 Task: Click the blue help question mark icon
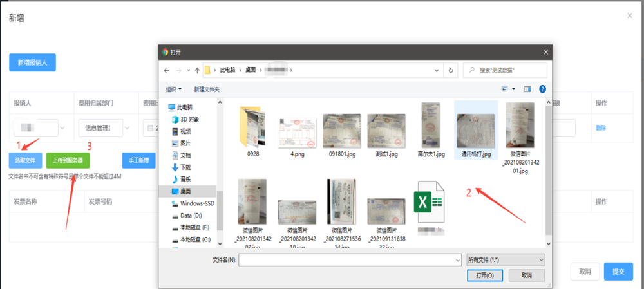(x=542, y=89)
